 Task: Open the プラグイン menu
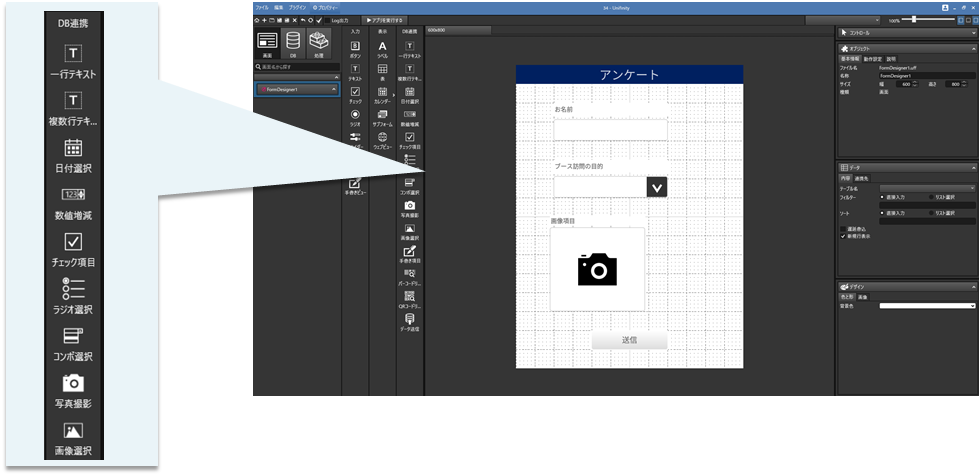[298, 7]
